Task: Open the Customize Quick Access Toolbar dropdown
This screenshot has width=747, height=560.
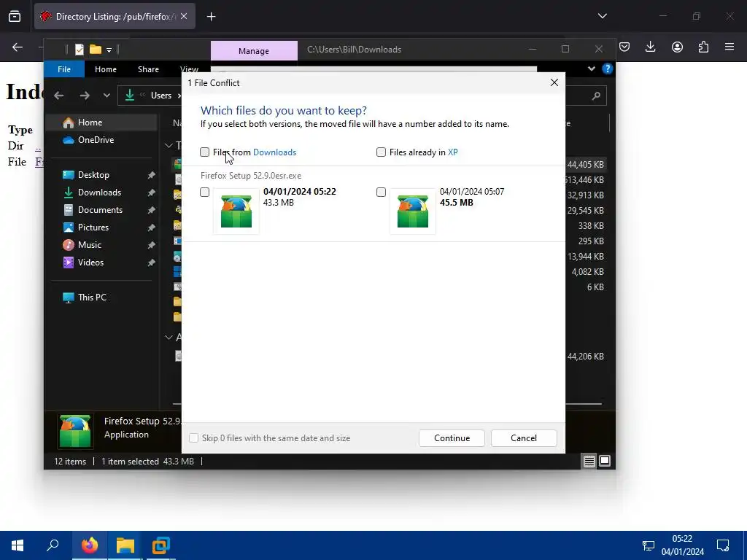Action: 109,50
